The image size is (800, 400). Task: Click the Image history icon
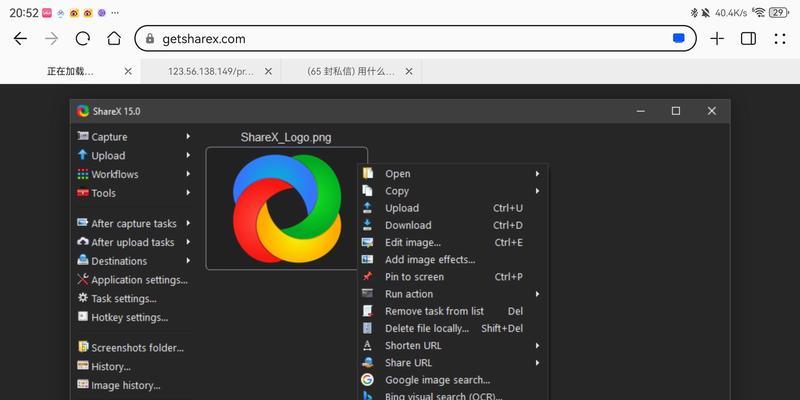(x=83, y=384)
